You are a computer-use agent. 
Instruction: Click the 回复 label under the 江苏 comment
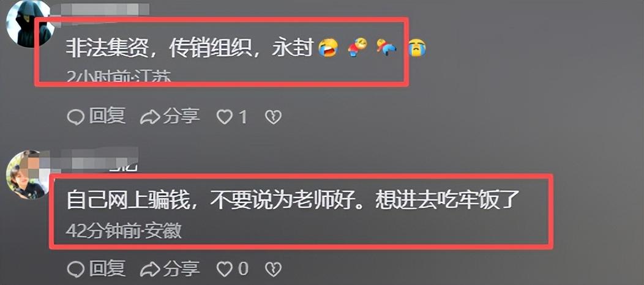(x=107, y=117)
